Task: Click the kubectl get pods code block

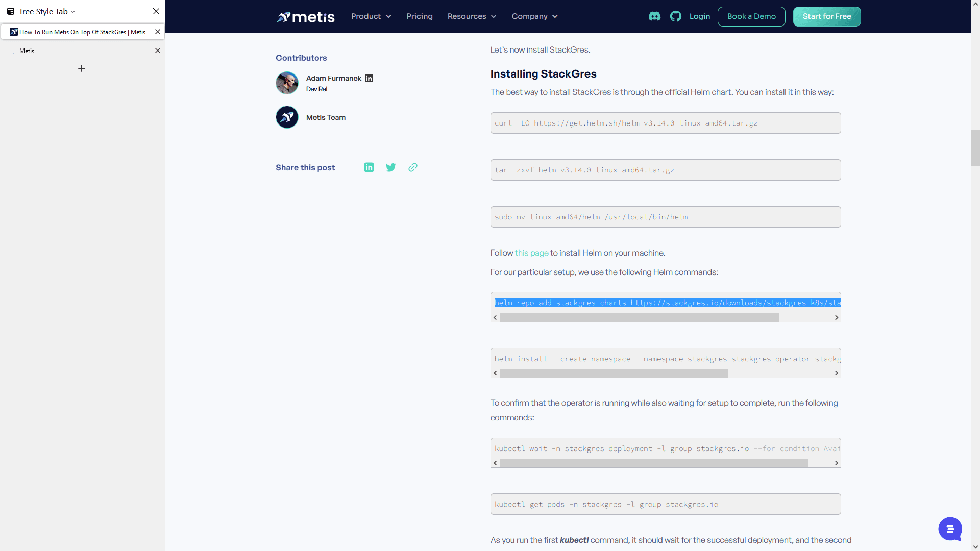Action: click(x=666, y=504)
